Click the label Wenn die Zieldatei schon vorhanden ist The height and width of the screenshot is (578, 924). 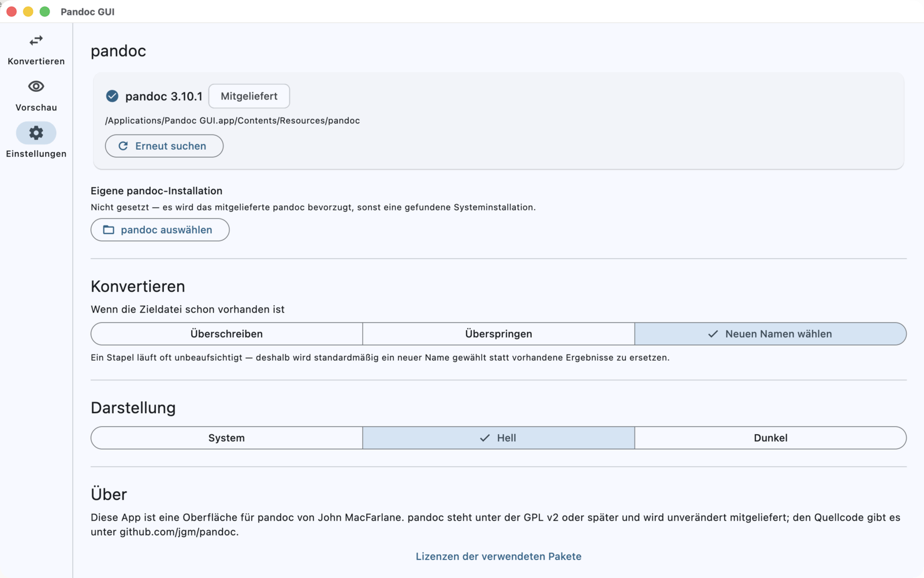tap(188, 309)
